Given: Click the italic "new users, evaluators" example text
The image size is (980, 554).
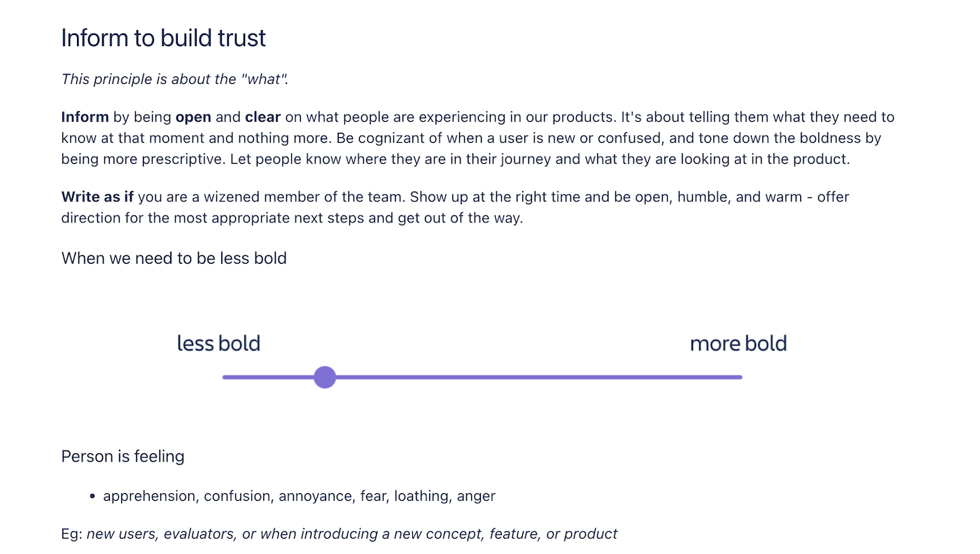Looking at the screenshot, I should pyautogui.click(x=162, y=534).
